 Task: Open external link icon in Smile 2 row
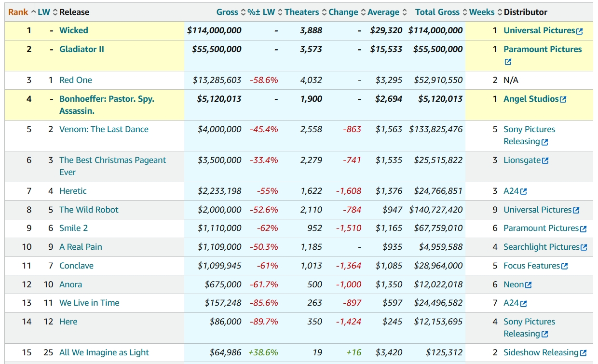(584, 229)
